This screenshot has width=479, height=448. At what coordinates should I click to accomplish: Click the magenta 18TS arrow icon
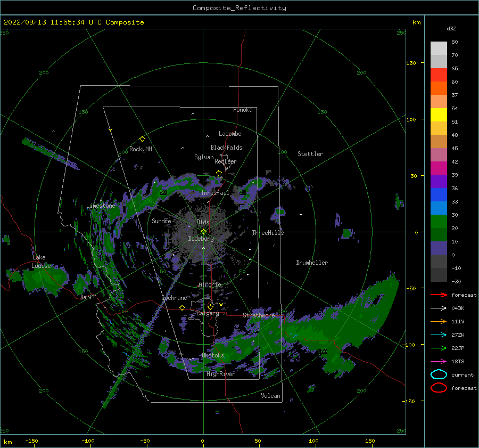pos(439,362)
